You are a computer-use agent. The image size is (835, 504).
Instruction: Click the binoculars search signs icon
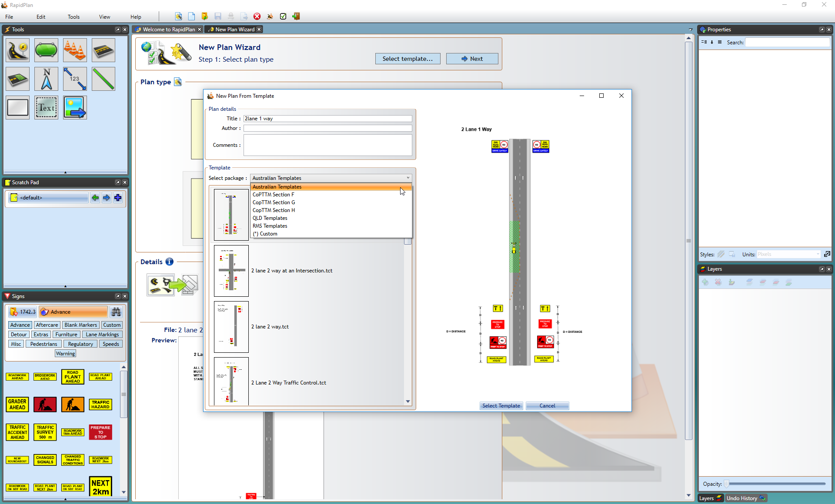116,312
